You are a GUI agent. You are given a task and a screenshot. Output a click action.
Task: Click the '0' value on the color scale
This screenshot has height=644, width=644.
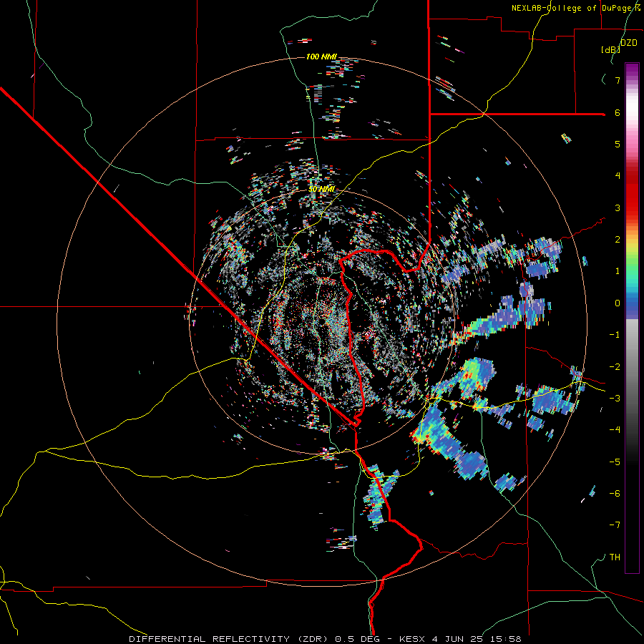point(618,303)
